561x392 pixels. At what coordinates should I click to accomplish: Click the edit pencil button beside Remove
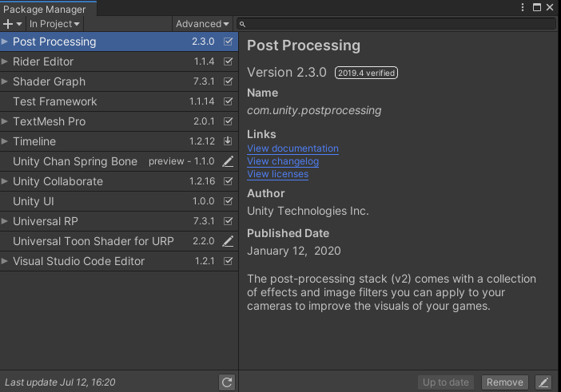(x=543, y=382)
